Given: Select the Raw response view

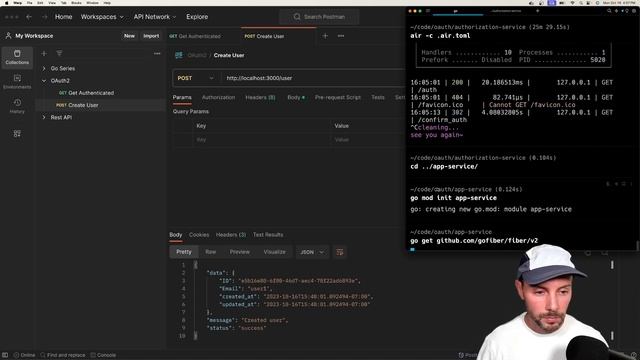Looking at the screenshot, I should click(211, 252).
